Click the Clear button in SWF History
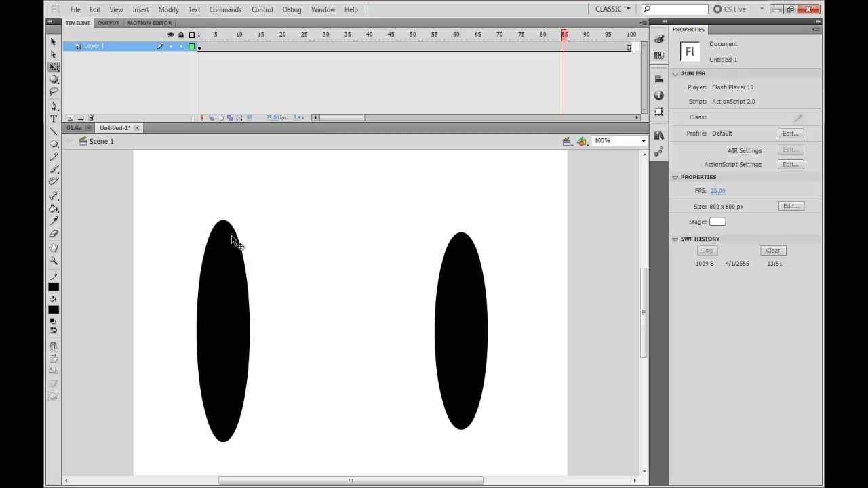 pos(773,251)
